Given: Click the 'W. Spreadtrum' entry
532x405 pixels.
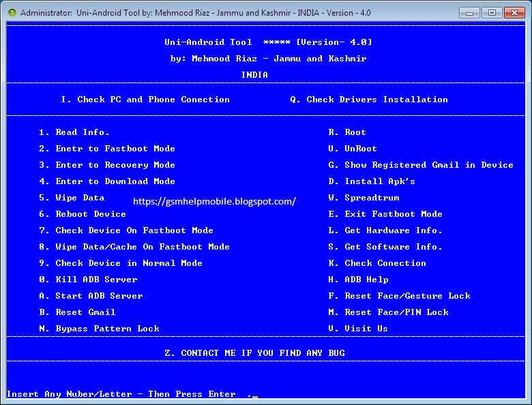Looking at the screenshot, I should click(364, 198).
